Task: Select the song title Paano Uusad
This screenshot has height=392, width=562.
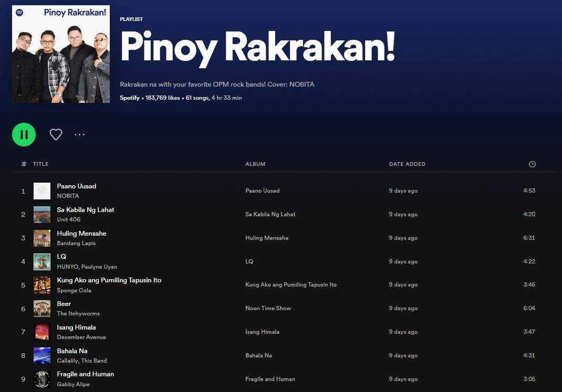Action: [x=77, y=186]
